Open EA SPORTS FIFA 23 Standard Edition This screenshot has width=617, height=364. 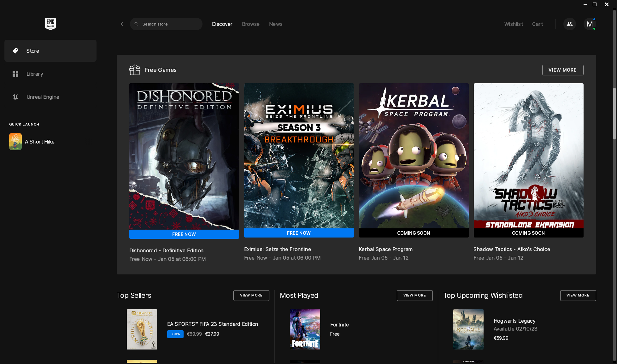coord(213,324)
